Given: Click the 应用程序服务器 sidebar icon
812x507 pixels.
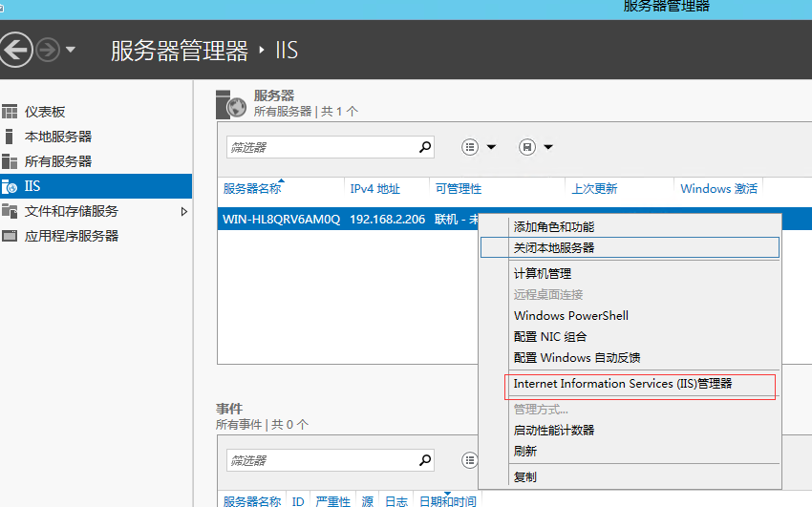Looking at the screenshot, I should click(x=10, y=236).
